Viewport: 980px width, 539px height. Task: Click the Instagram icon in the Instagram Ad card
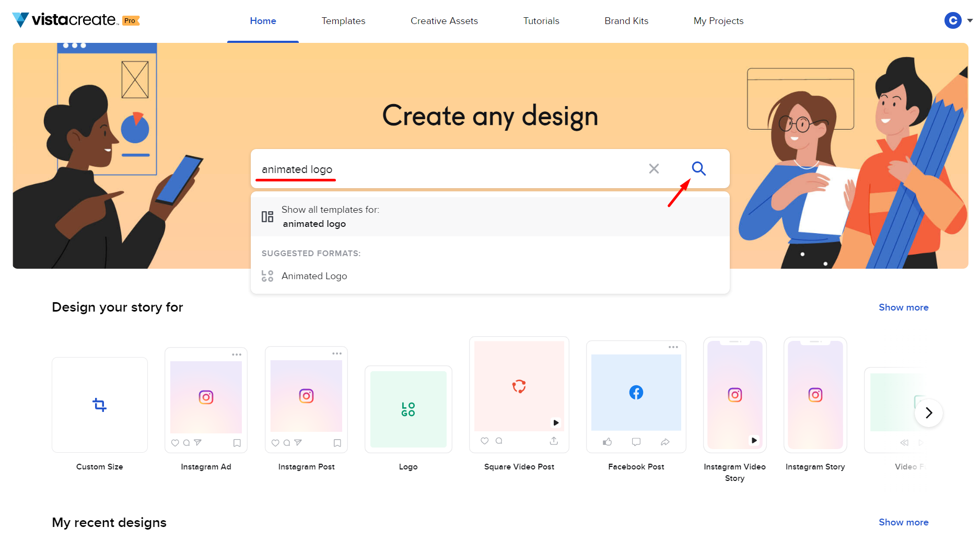click(206, 397)
